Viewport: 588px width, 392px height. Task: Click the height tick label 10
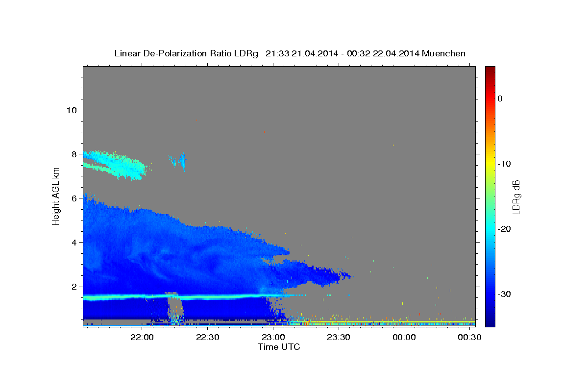[x=71, y=110]
